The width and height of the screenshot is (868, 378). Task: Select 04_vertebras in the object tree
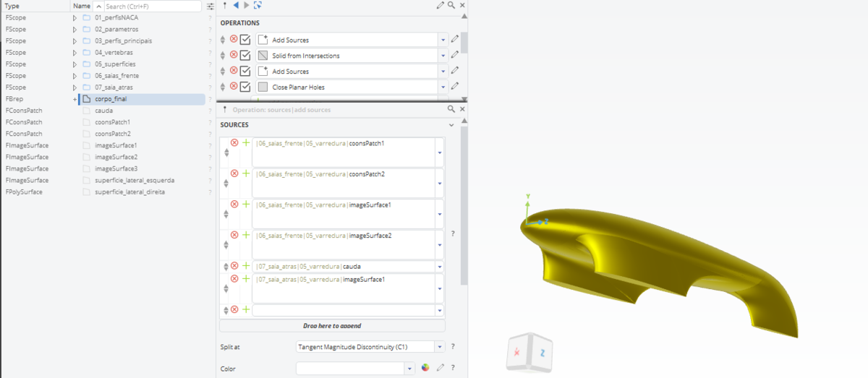tap(114, 52)
